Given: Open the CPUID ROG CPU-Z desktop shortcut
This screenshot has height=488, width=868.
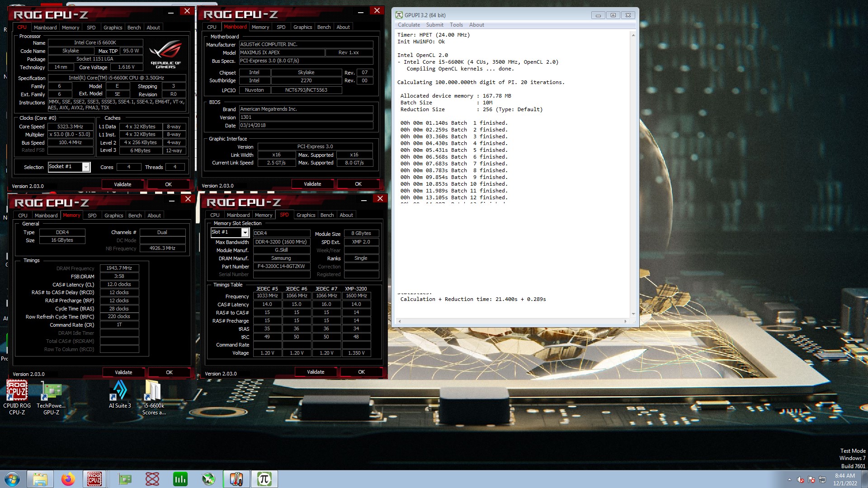Looking at the screenshot, I should [x=17, y=397].
